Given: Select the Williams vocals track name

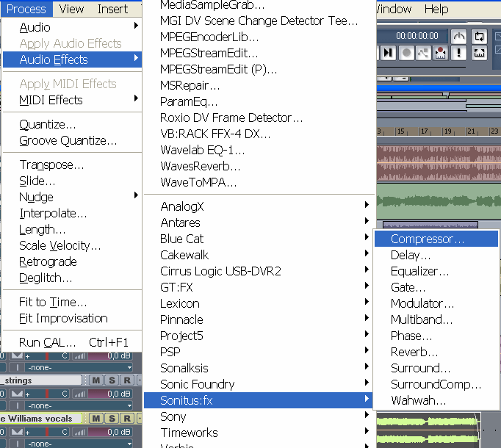Looking at the screenshot, I should [x=40, y=419].
